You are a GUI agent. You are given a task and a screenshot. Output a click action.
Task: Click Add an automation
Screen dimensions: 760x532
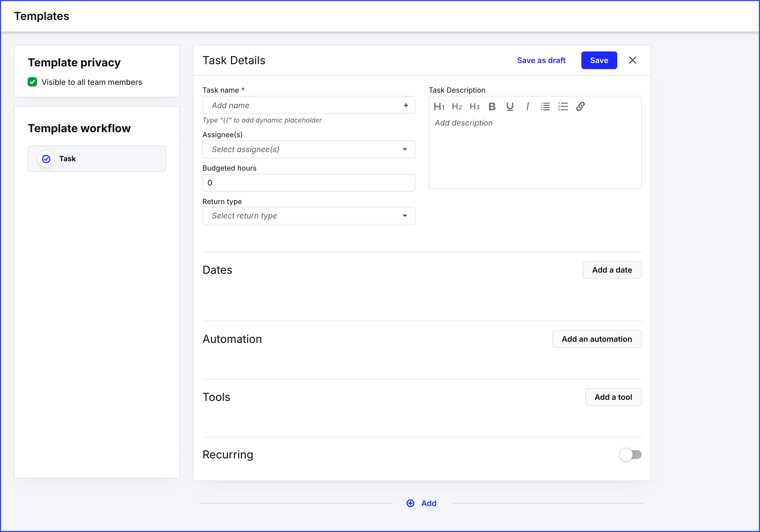[597, 339]
